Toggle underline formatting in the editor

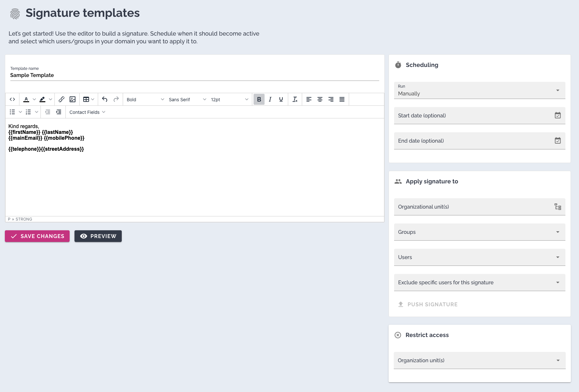point(281,99)
